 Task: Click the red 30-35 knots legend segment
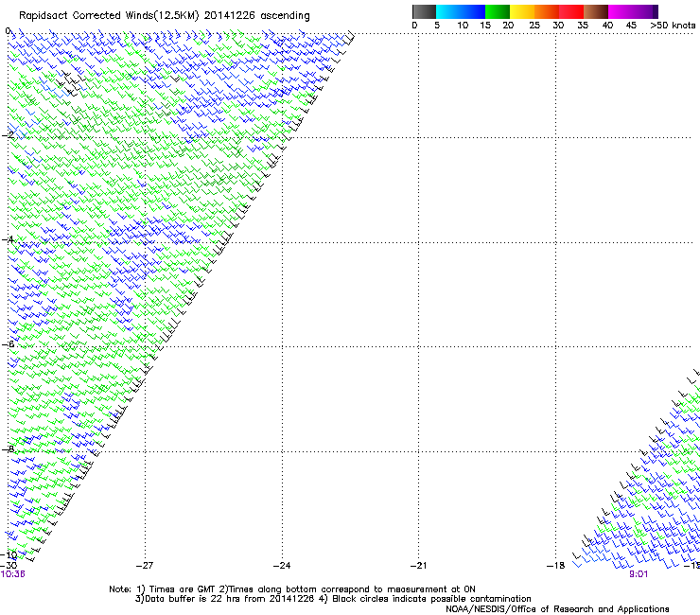pos(571,11)
